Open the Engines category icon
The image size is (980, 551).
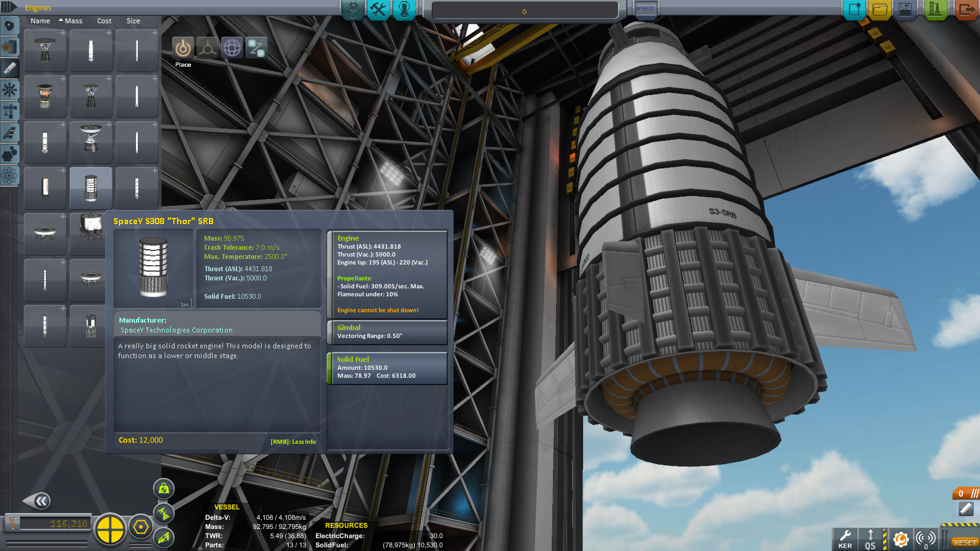click(10, 69)
